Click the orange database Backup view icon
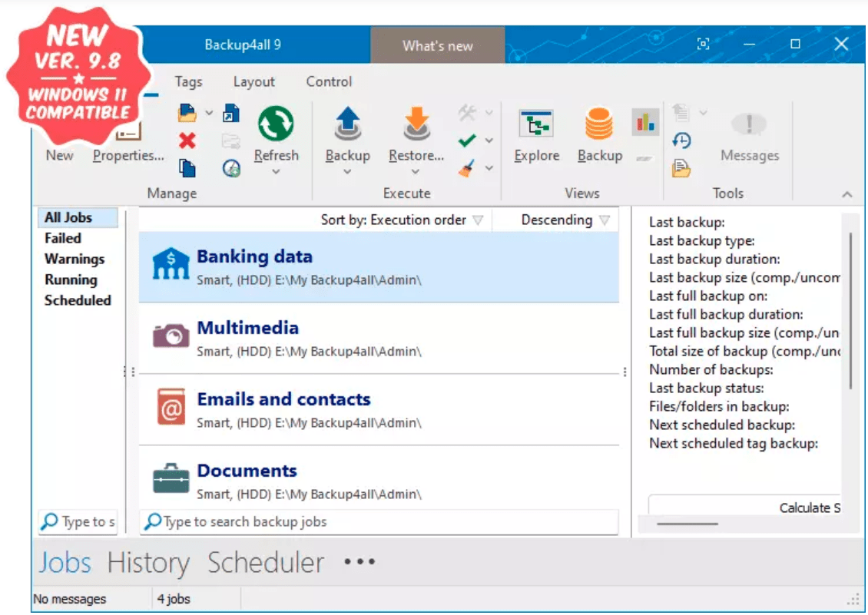This screenshot has height=615, width=868. [x=599, y=124]
